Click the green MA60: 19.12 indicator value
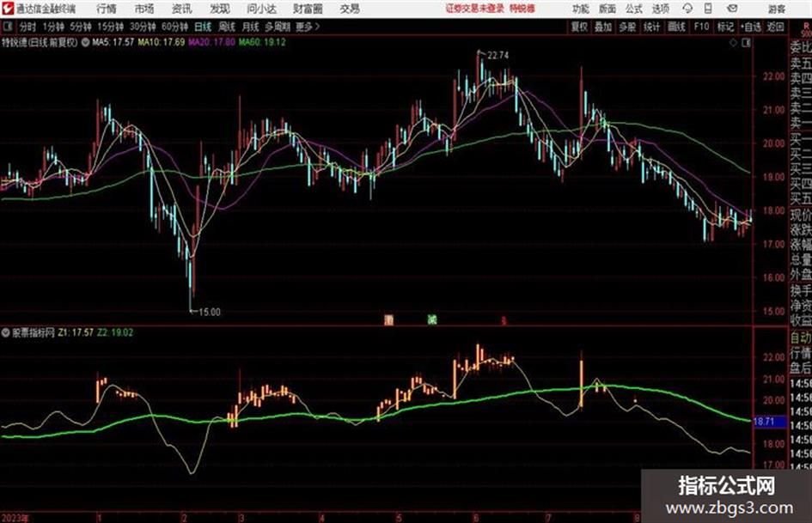 [262, 42]
